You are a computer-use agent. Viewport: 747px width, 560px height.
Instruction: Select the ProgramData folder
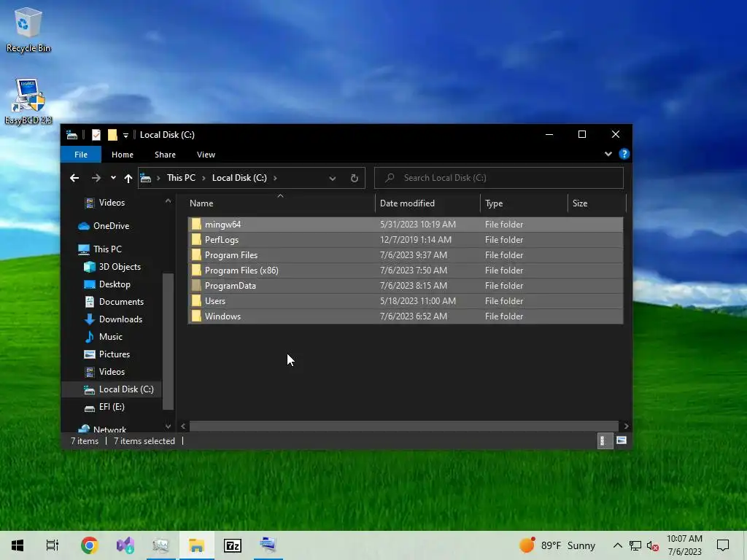(x=406, y=285)
